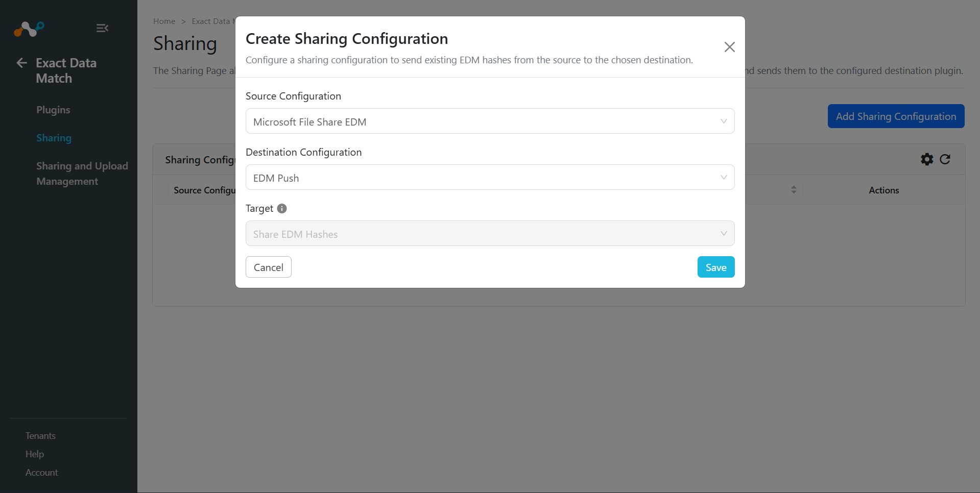Open Tenants in the sidebar footer
This screenshot has width=980, height=493.
(x=40, y=436)
